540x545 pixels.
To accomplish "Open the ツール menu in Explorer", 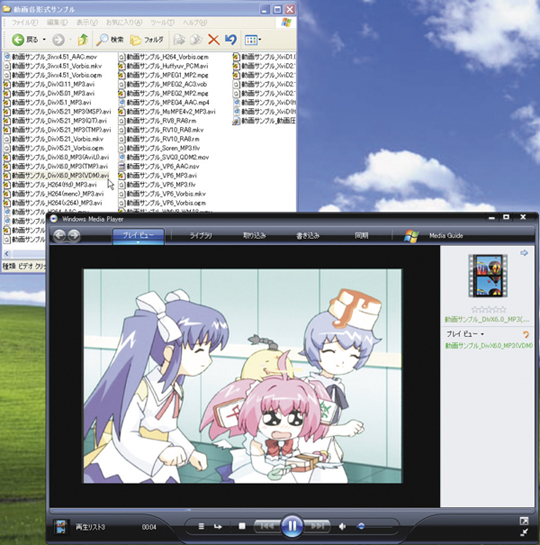I will click(x=162, y=23).
